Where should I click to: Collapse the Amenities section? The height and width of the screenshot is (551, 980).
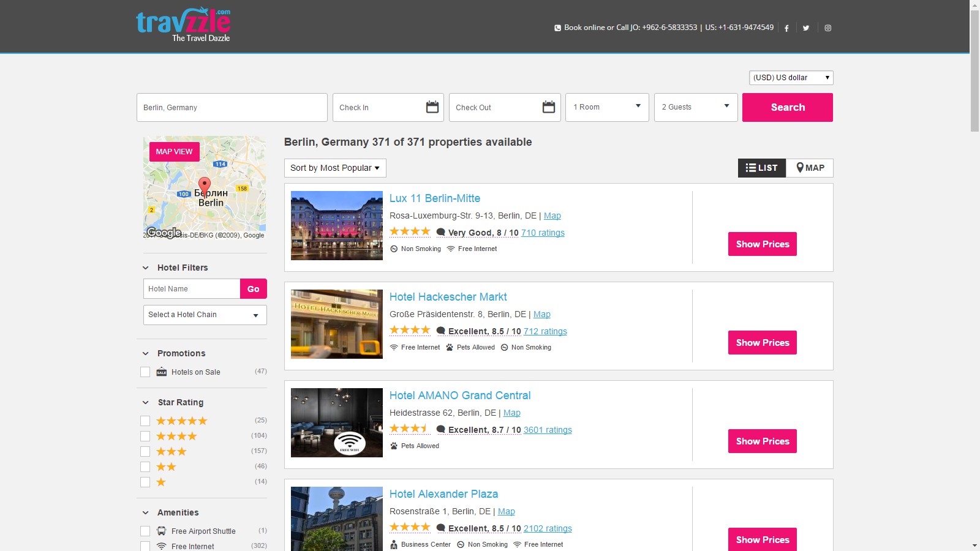[x=146, y=513]
